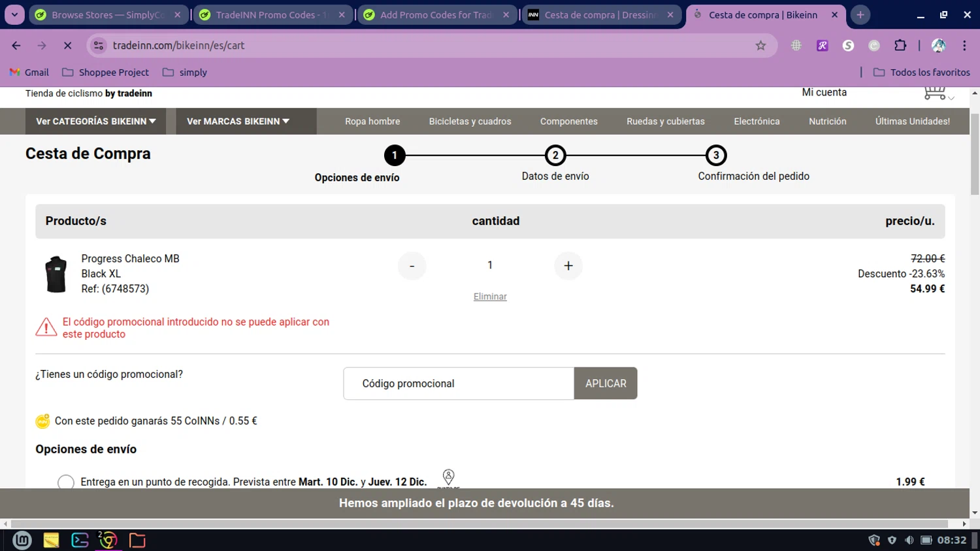Select pickup point delivery radio button
The image size is (980, 551).
[x=65, y=482]
